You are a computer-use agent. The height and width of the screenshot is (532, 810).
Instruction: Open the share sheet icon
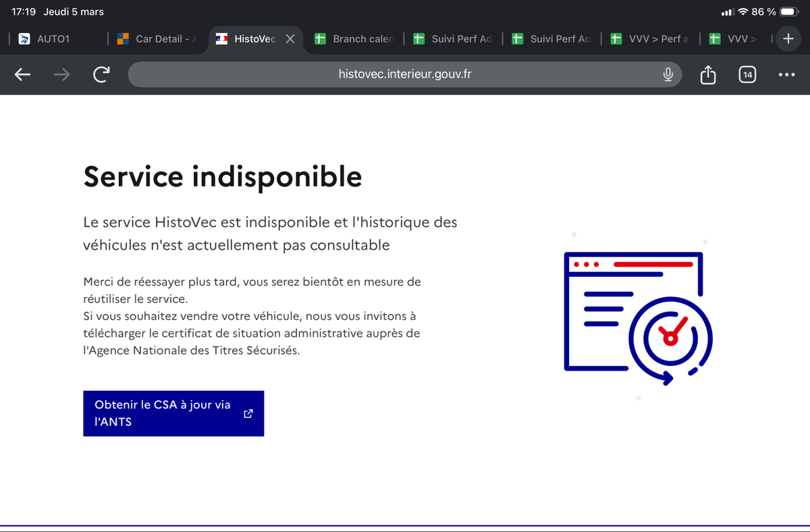[x=707, y=75]
